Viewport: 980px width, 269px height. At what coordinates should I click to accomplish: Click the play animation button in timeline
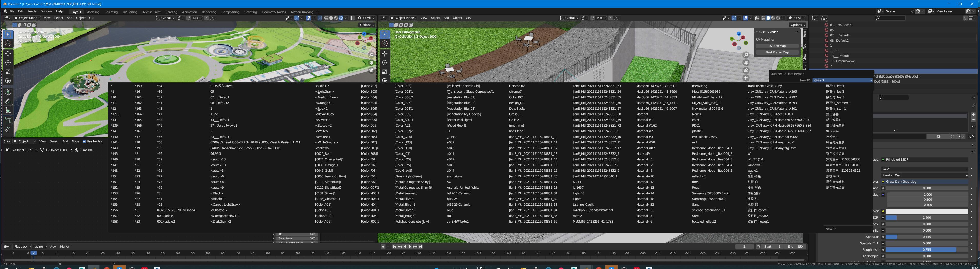tap(410, 246)
